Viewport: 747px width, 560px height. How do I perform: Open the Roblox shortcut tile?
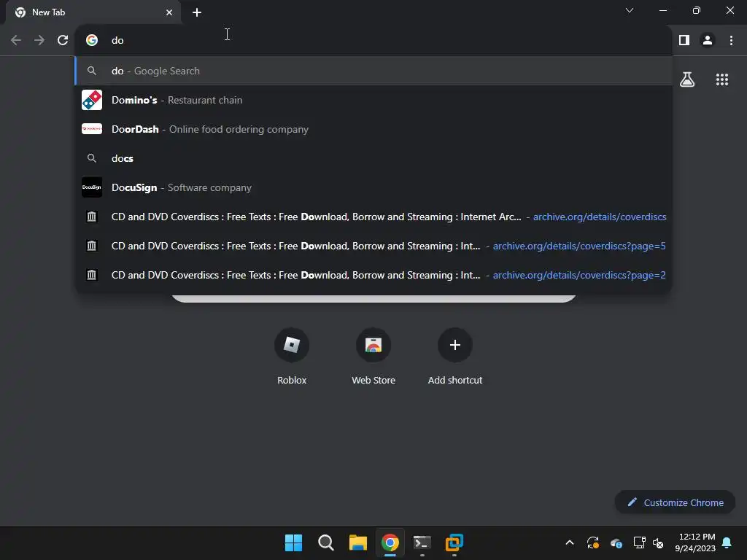click(292, 357)
